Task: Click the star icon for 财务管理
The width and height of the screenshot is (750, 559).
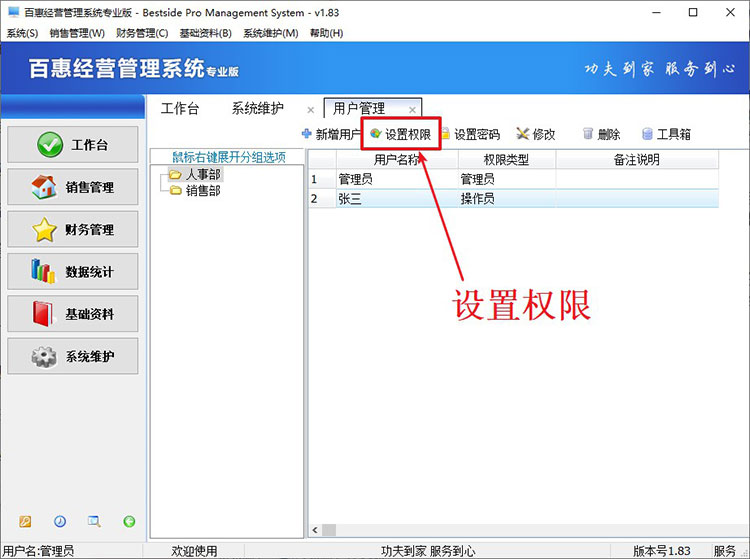Action: [x=44, y=230]
